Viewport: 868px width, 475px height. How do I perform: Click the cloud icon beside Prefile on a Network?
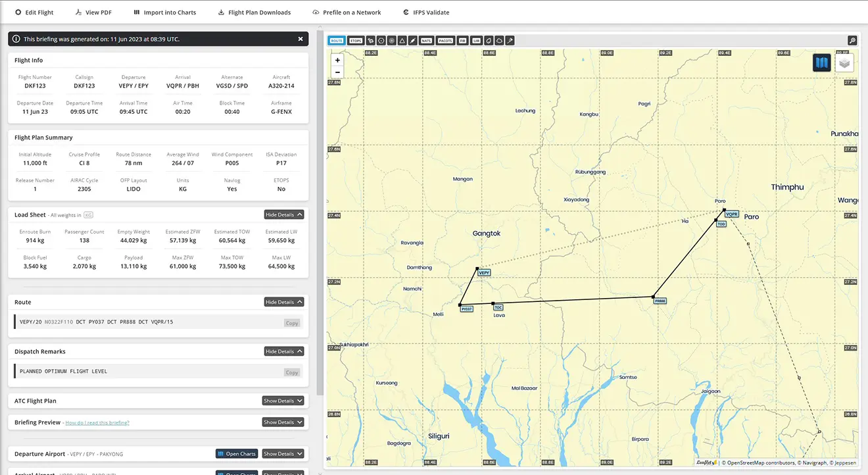[x=316, y=12]
